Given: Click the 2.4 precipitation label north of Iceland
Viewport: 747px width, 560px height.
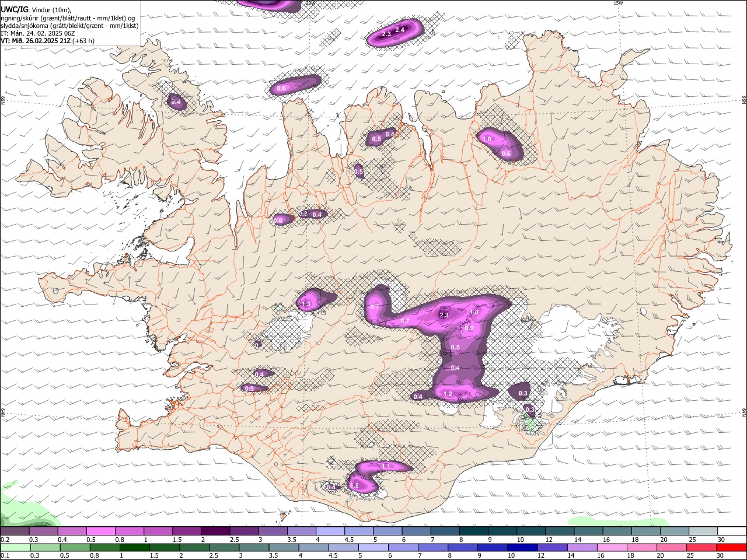Looking at the screenshot, I should pos(400,30).
